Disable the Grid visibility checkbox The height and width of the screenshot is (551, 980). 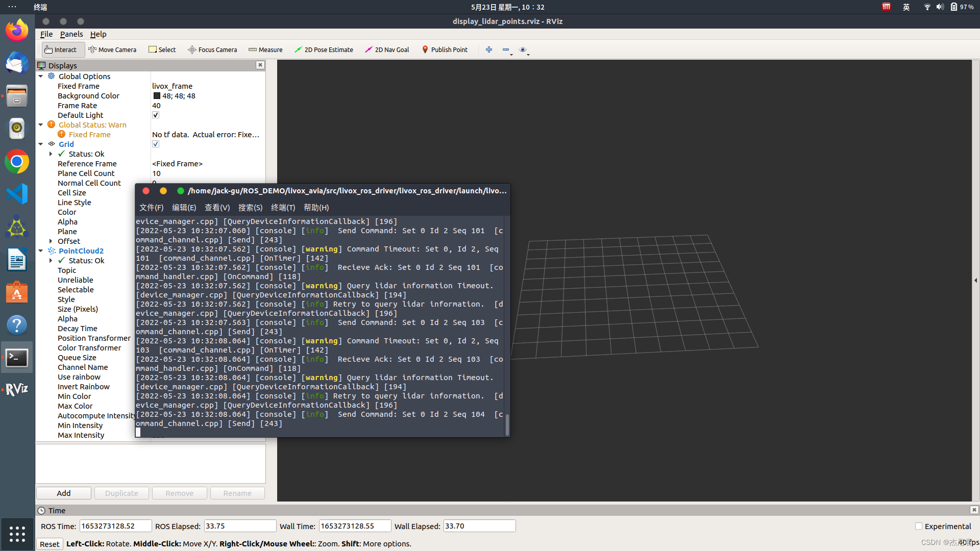click(156, 144)
